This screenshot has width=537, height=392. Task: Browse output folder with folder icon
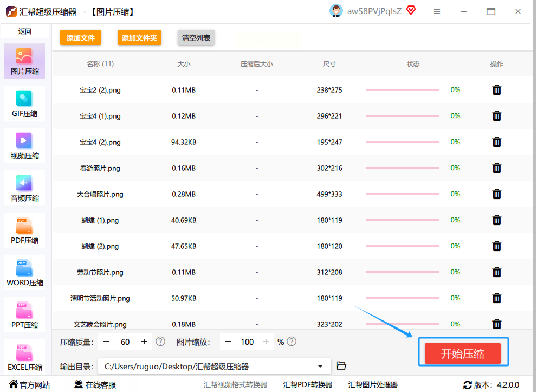341,366
